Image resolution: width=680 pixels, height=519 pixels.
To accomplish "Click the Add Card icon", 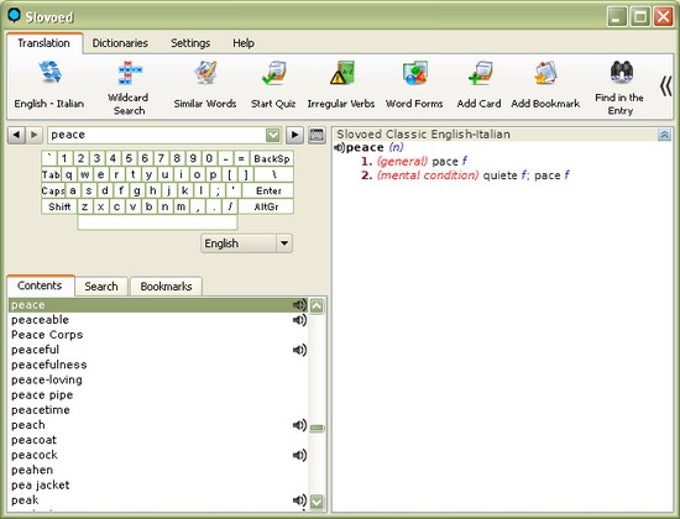I will (x=480, y=72).
